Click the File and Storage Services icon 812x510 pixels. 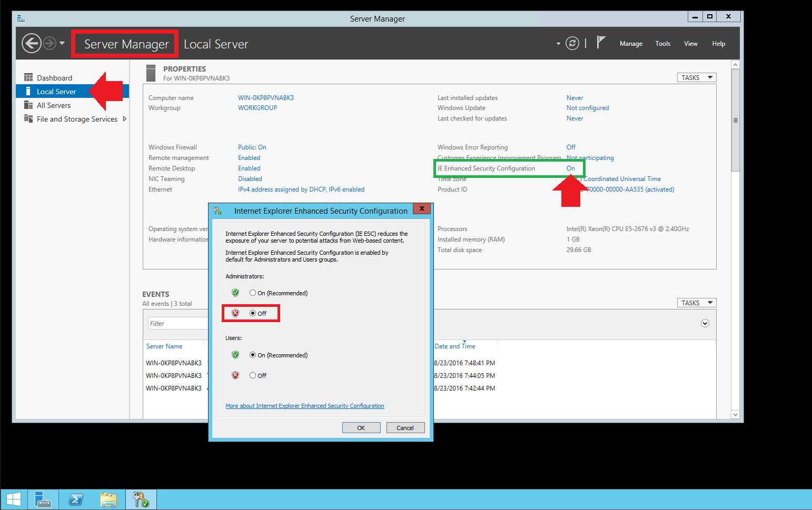[x=28, y=118]
